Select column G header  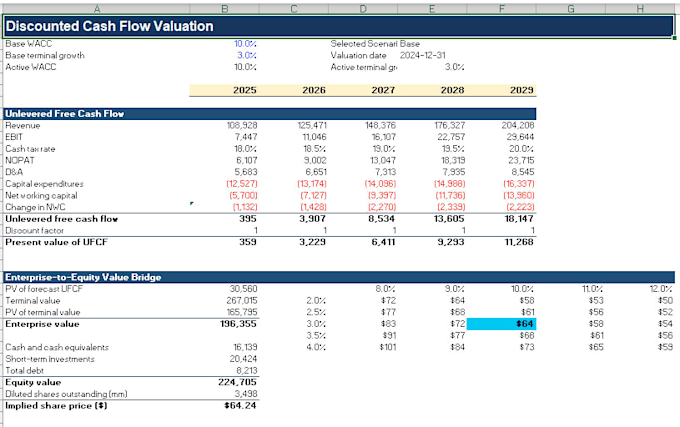pyautogui.click(x=571, y=8)
